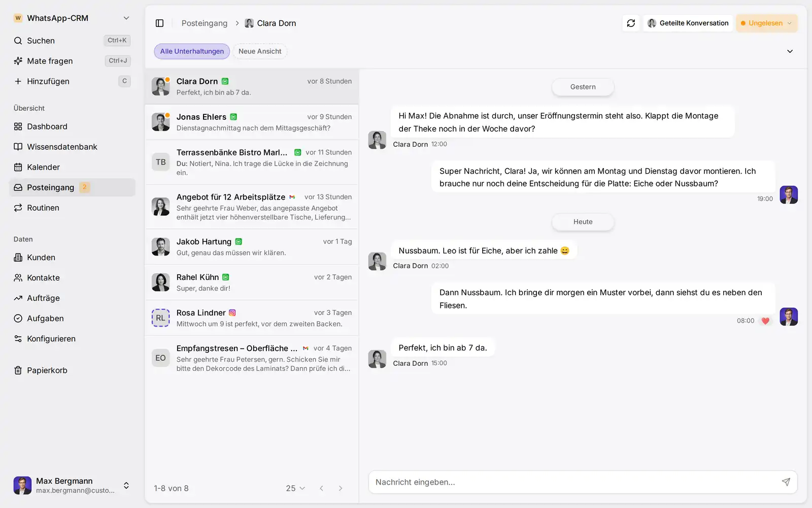Image resolution: width=812 pixels, height=508 pixels.
Task: Click Geteilte Konversation button
Action: (x=688, y=23)
